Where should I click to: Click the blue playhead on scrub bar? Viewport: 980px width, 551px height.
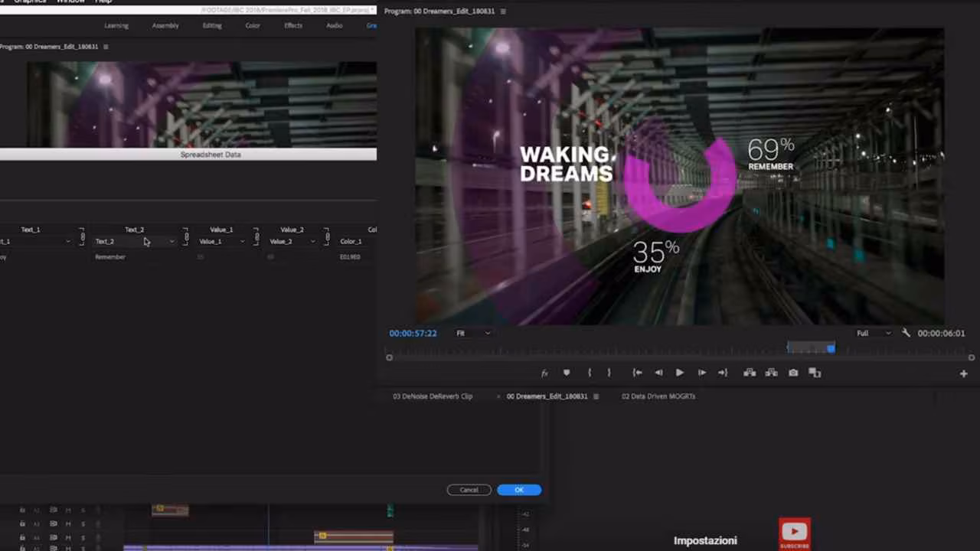pyautogui.click(x=831, y=348)
